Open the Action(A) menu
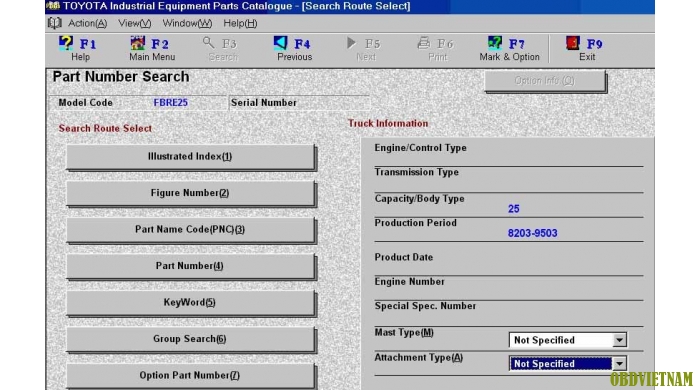700x390 pixels. (88, 23)
